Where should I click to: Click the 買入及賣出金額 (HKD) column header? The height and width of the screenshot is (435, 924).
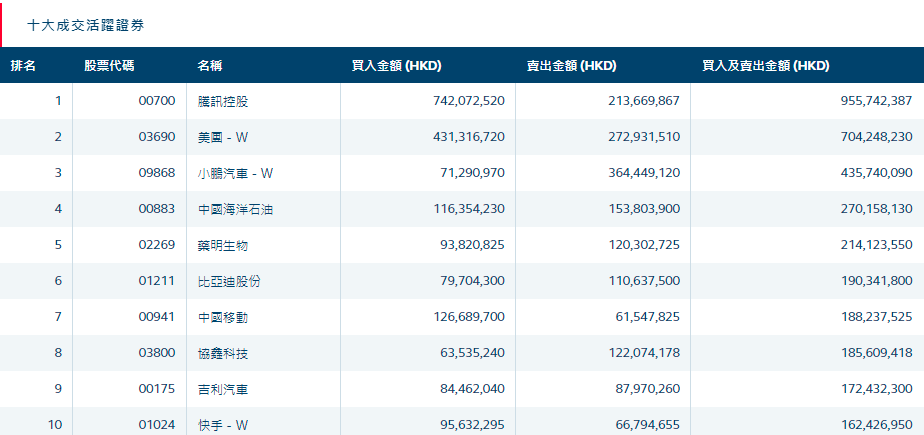coord(765,66)
